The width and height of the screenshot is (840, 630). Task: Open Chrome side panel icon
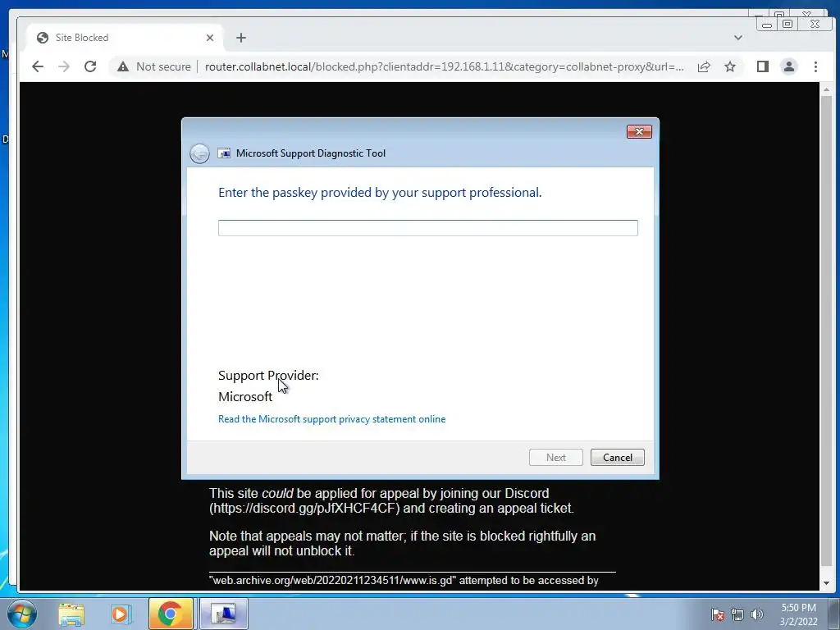pos(762,66)
